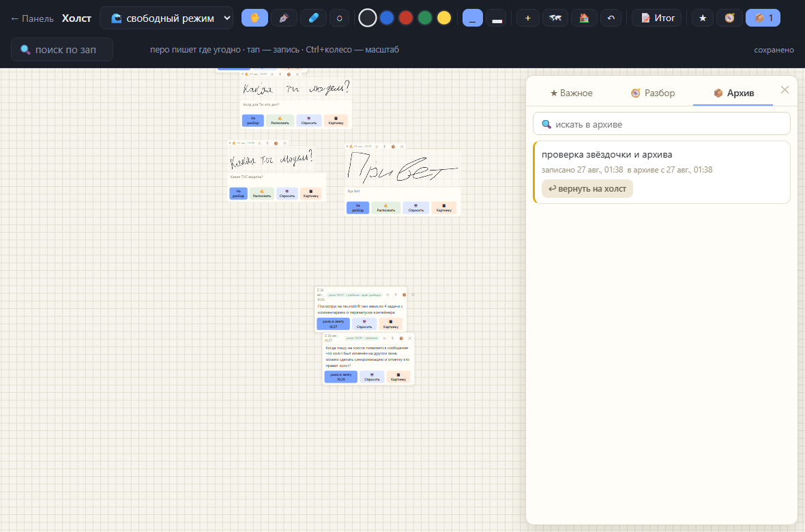The height and width of the screenshot is (532, 805).
Task: Toggle thick stroke width
Action: tap(497, 18)
